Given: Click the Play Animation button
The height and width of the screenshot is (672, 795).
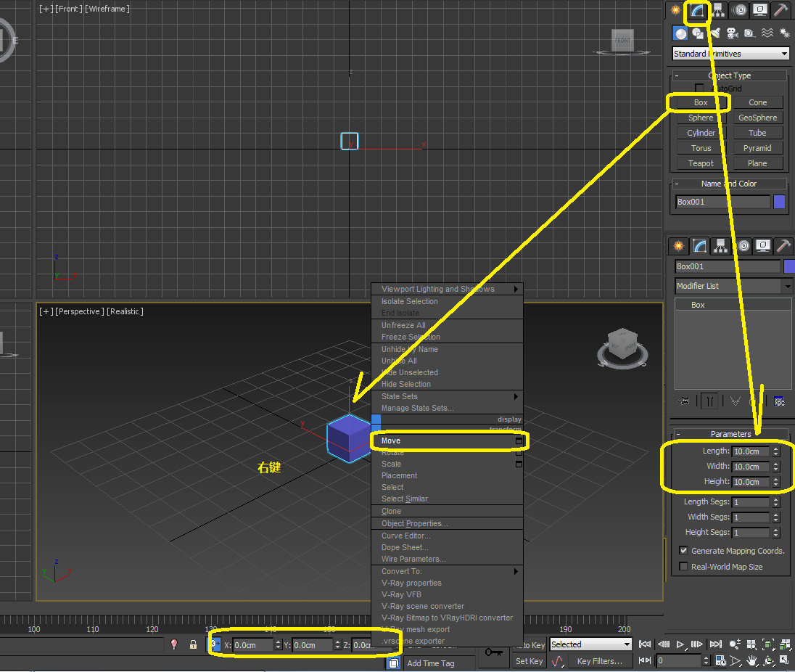Looking at the screenshot, I should click(680, 644).
